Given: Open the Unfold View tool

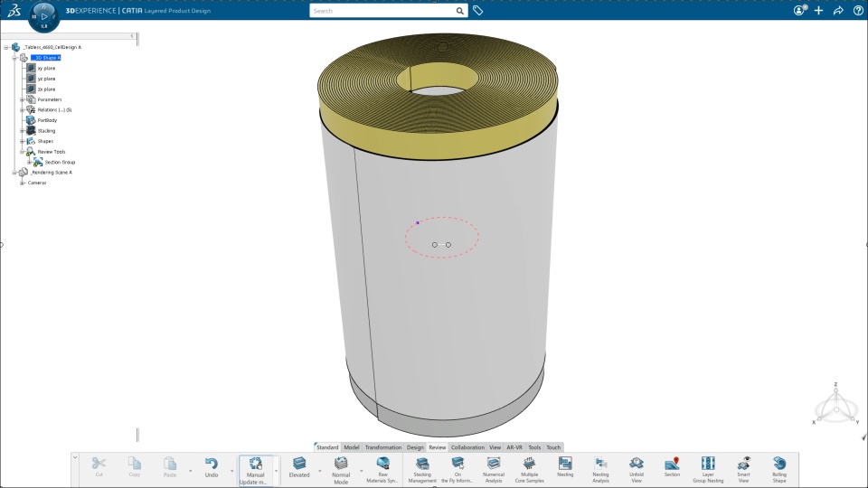Looking at the screenshot, I should point(636,470).
